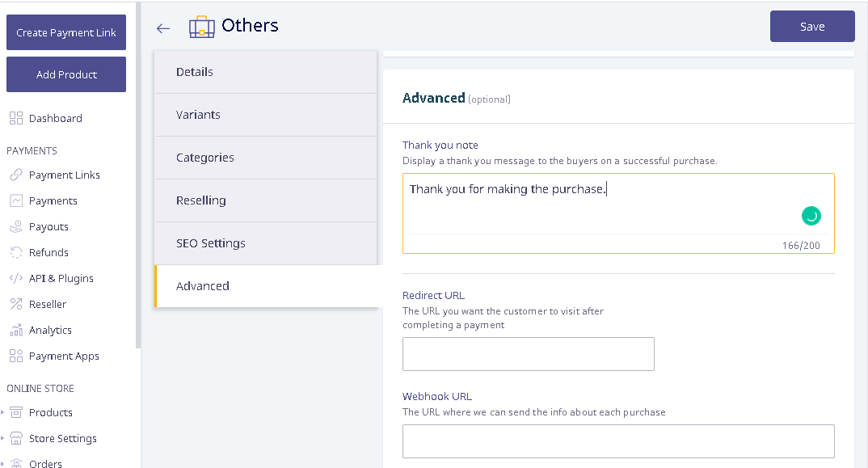Viewport: 868px width, 468px height.
Task: Expand the Store Settings sidebar section
Action: (2, 438)
